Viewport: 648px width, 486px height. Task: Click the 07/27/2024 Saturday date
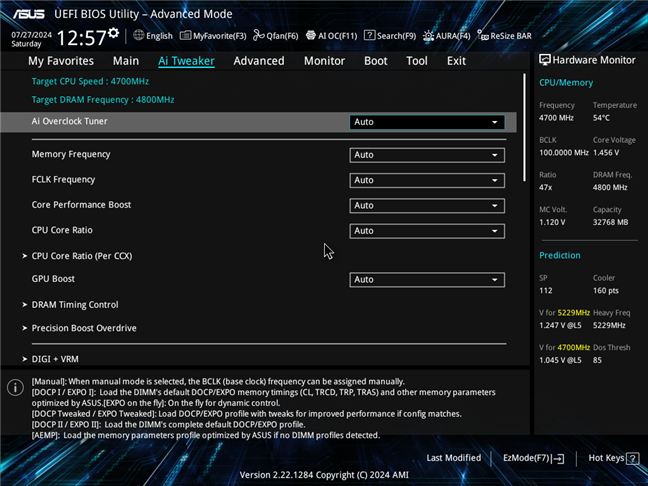31,39
